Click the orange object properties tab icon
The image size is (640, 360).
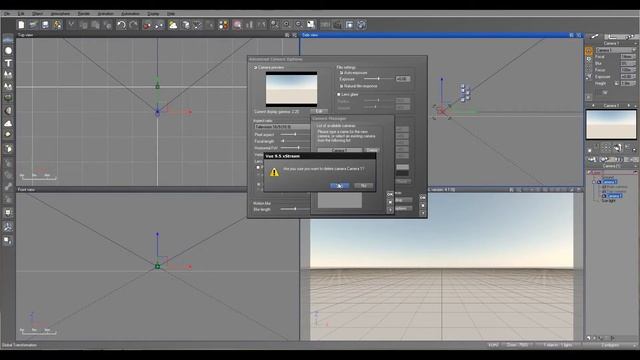coord(589,51)
